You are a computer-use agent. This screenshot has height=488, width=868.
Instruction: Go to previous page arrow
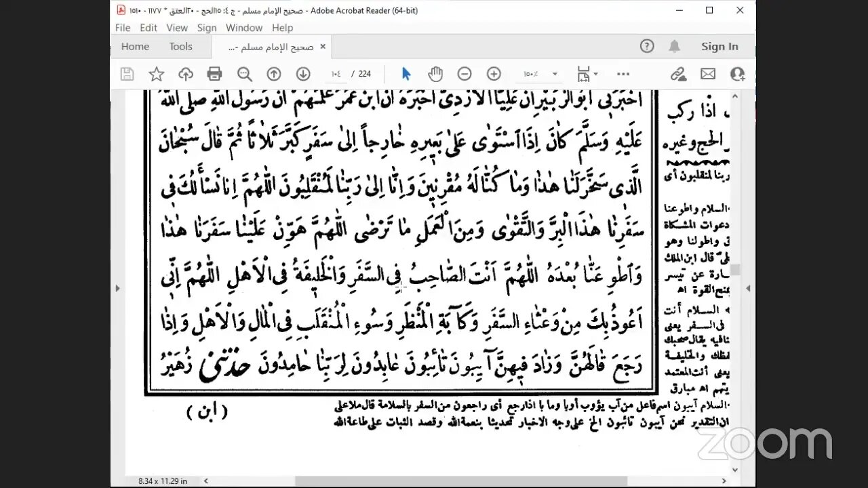(274, 74)
